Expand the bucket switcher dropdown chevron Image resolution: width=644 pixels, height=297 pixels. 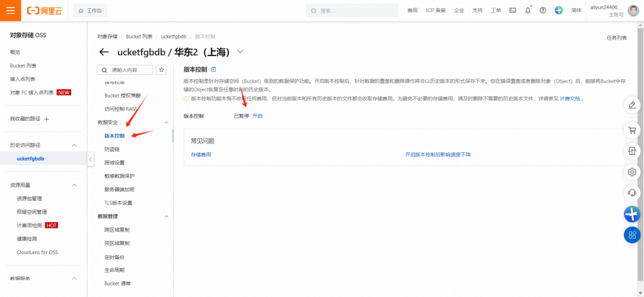click(241, 52)
